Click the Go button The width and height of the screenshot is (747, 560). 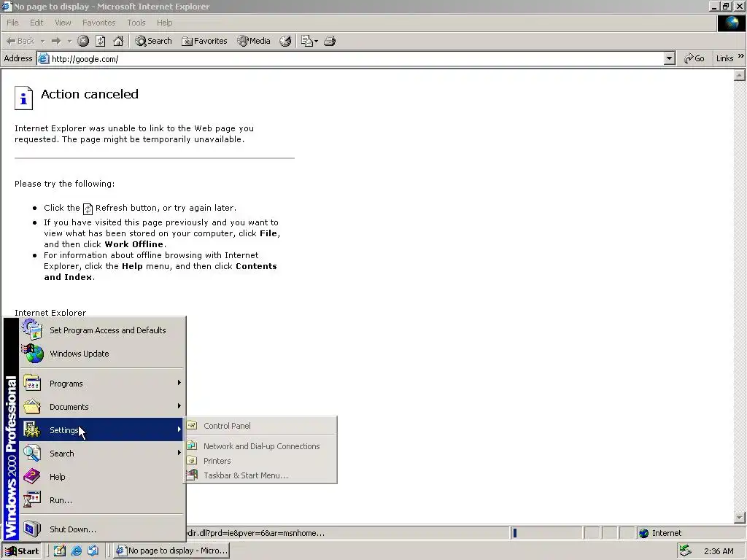(x=694, y=58)
